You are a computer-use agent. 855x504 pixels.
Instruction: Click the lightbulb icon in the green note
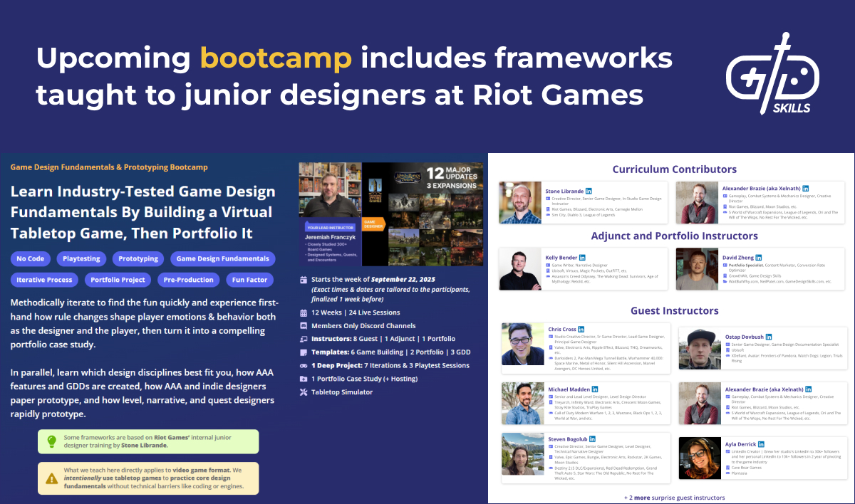(51, 441)
